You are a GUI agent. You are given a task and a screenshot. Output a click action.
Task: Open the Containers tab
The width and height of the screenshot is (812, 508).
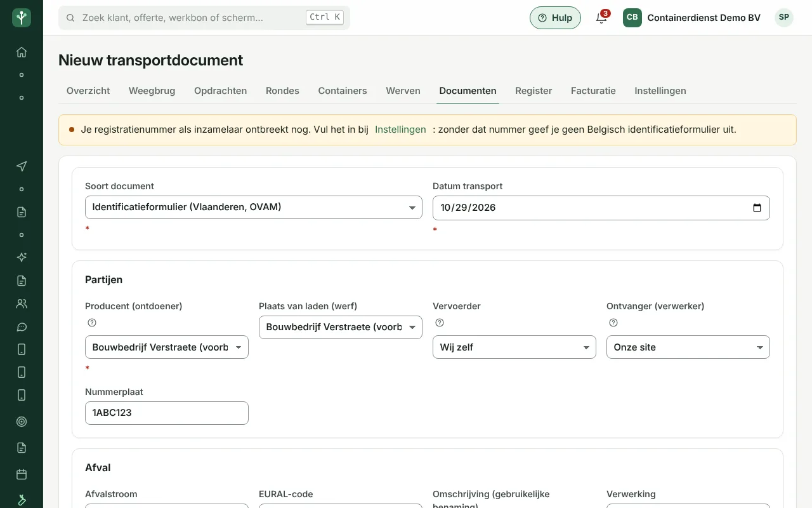pos(343,91)
